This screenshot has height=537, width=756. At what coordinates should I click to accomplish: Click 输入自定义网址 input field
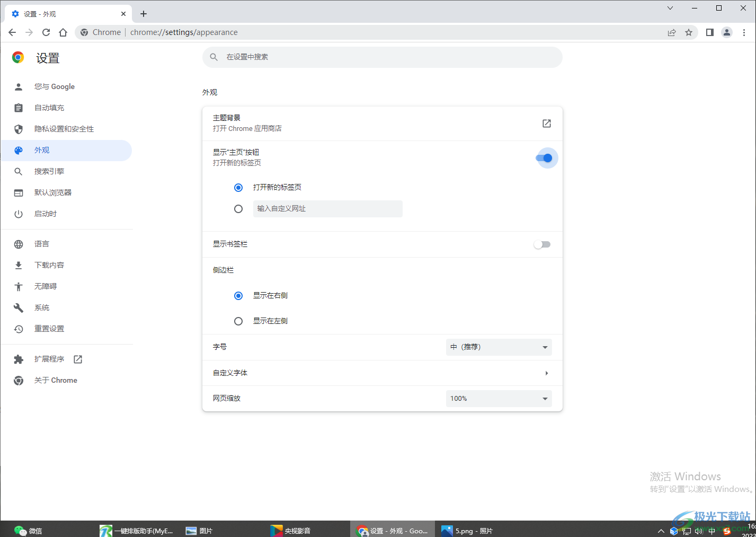pyautogui.click(x=328, y=209)
